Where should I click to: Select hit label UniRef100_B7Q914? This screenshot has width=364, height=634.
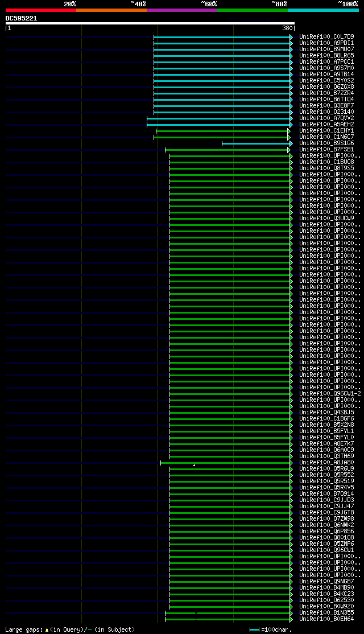tap(327, 494)
